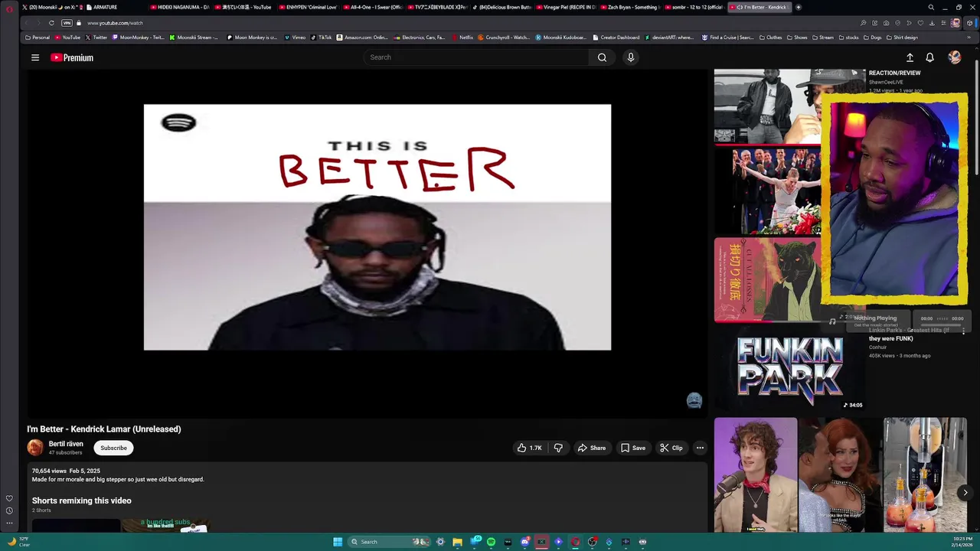This screenshot has height=551, width=980.
Task: Reload the page in browser toolbar
Action: pos(51,23)
